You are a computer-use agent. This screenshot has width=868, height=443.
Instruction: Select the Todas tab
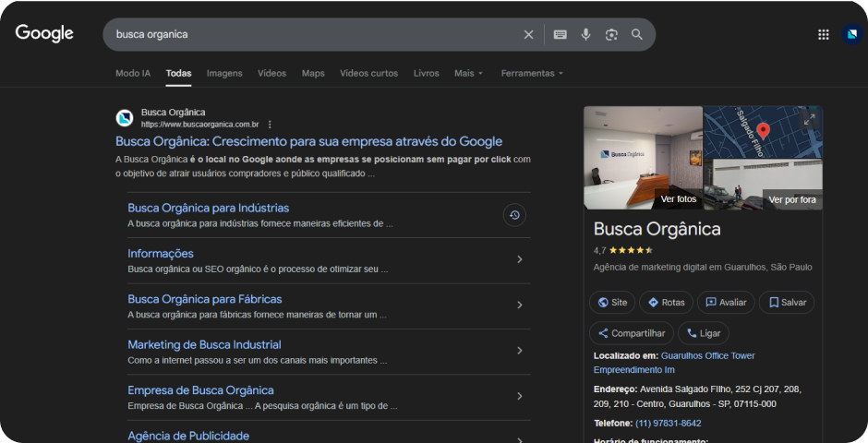(x=178, y=73)
